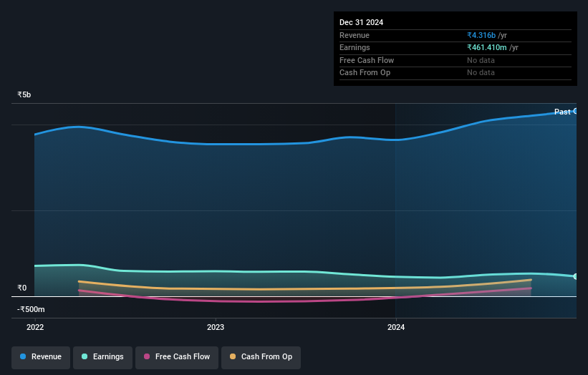This screenshot has height=375, width=588.
Task: Click the Revenue row label in the tooltip
Action: [x=355, y=35]
